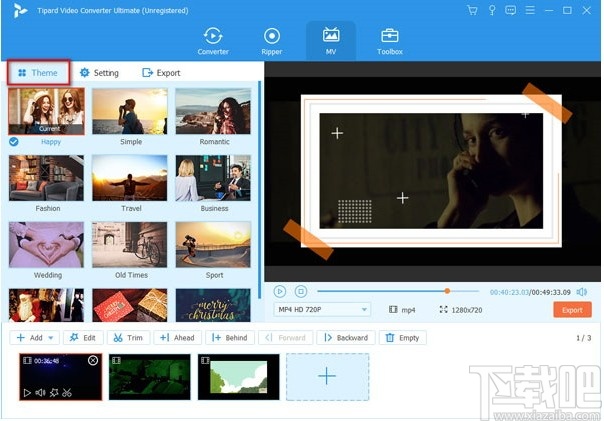The image size is (604, 421).
Task: Click the Empty trash button
Action: tap(403, 338)
